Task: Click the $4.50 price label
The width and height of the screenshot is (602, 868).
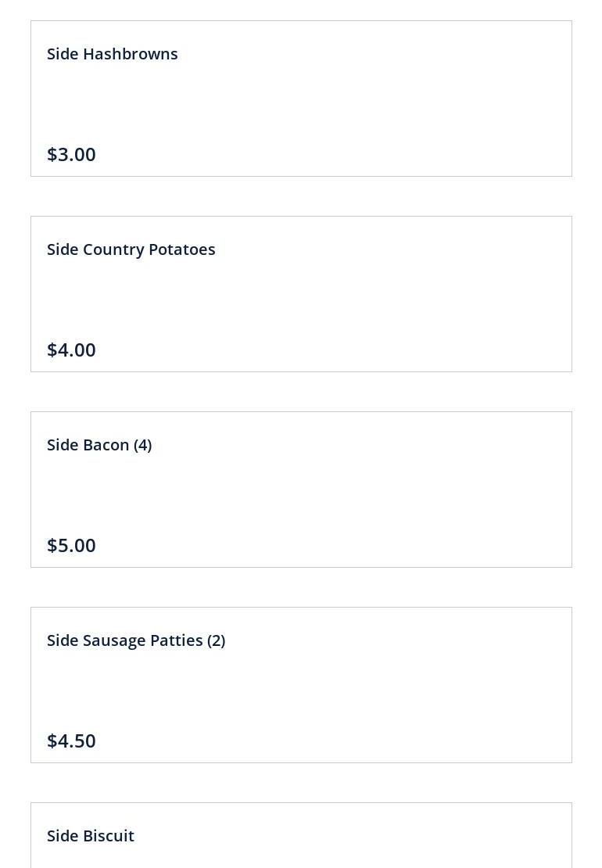Action: coord(71,741)
